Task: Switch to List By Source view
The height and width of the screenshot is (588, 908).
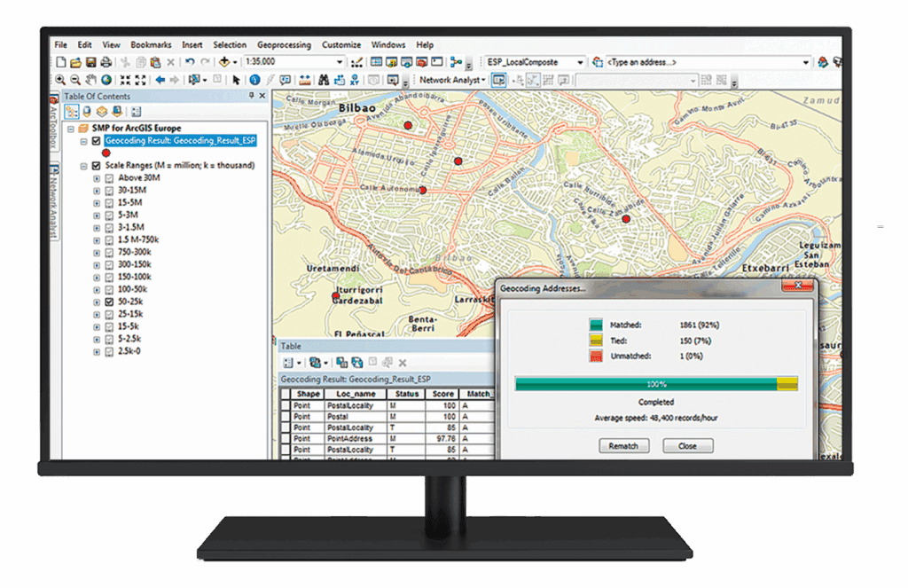Action: pyautogui.click(x=87, y=111)
